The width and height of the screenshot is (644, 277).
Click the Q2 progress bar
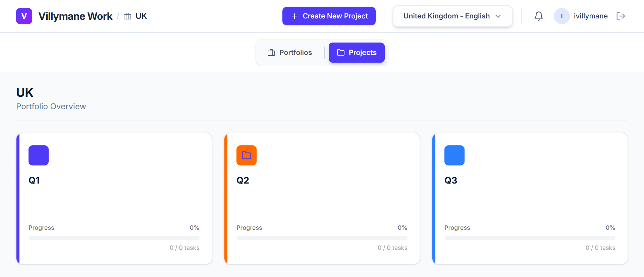[322, 238]
